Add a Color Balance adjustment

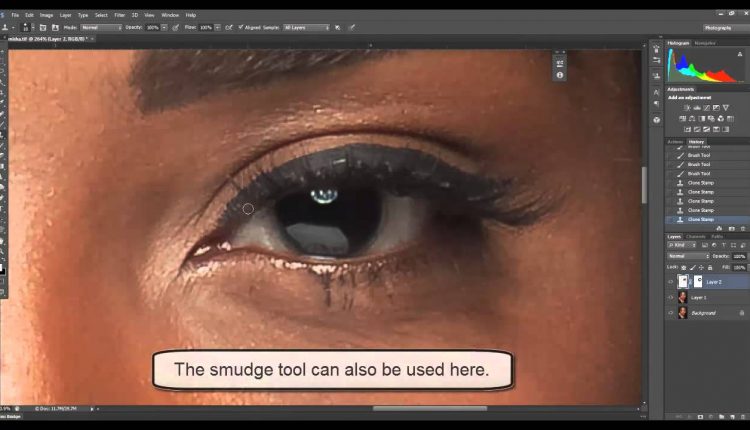(692, 119)
